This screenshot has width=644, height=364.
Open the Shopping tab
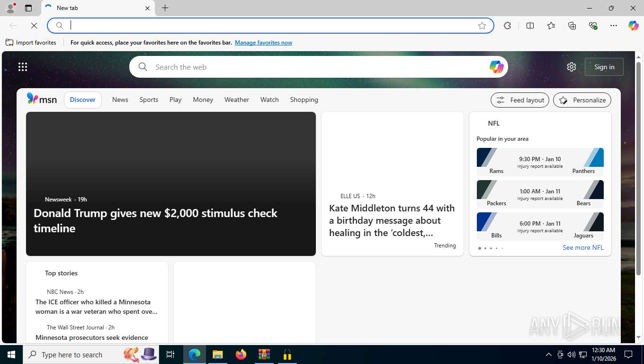[x=304, y=100]
